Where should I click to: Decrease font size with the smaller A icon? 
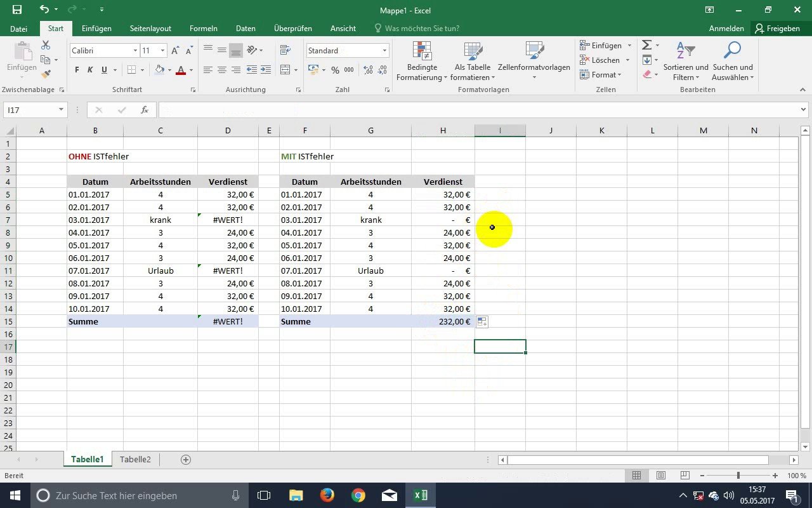(190, 50)
